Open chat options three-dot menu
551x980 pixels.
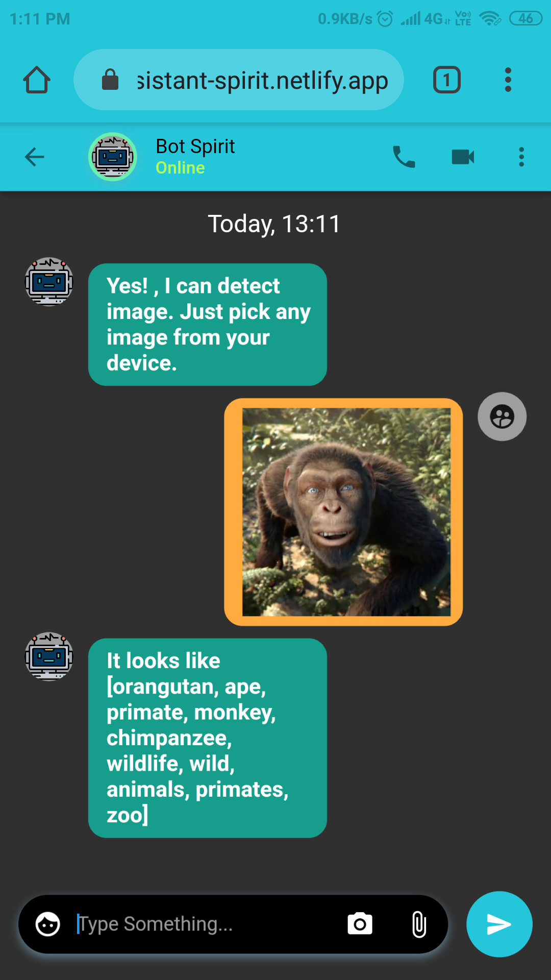coord(521,157)
